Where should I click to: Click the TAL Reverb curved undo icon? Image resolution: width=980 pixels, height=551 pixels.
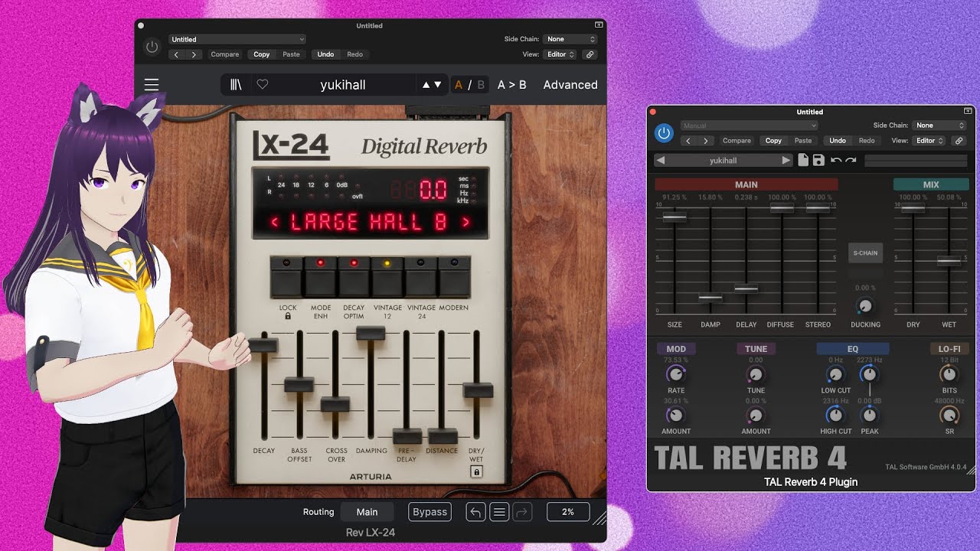[x=835, y=161]
